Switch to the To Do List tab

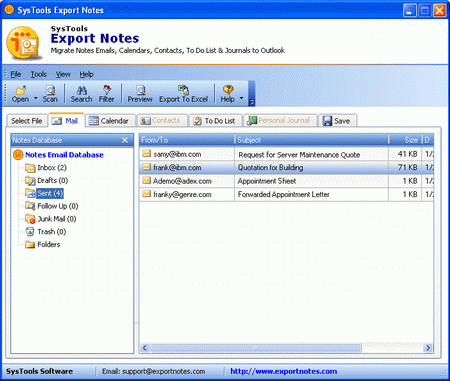(x=216, y=121)
